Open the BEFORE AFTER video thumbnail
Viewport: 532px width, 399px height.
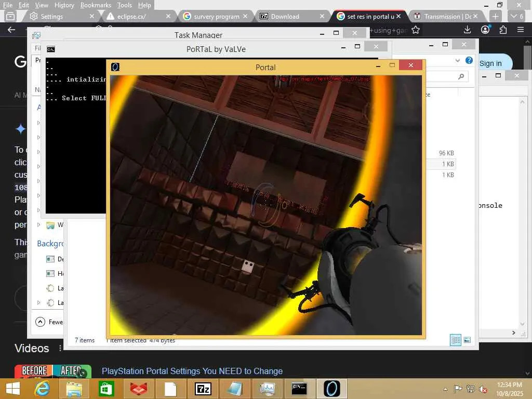point(53,371)
